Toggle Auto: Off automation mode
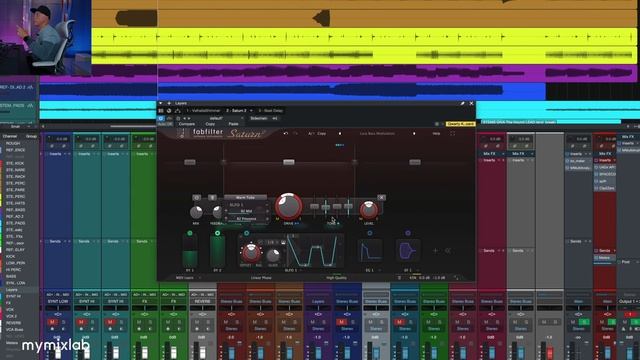The width and height of the screenshot is (640, 360). [x=165, y=124]
